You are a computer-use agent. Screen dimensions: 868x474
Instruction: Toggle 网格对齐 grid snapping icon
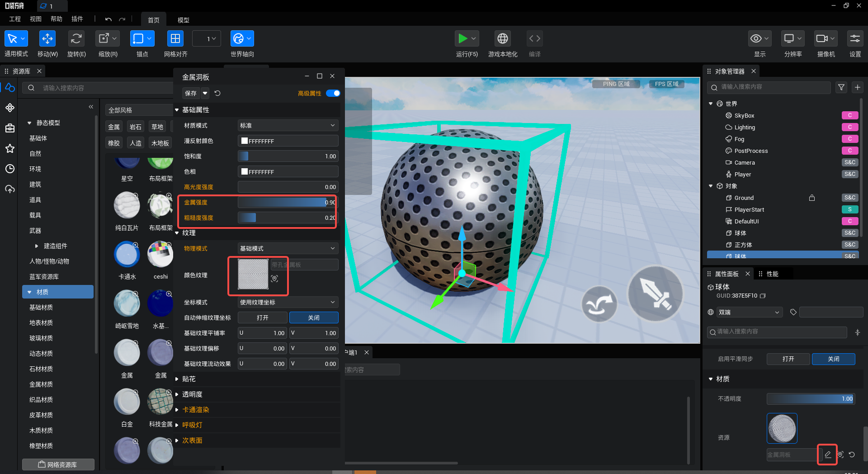[175, 39]
